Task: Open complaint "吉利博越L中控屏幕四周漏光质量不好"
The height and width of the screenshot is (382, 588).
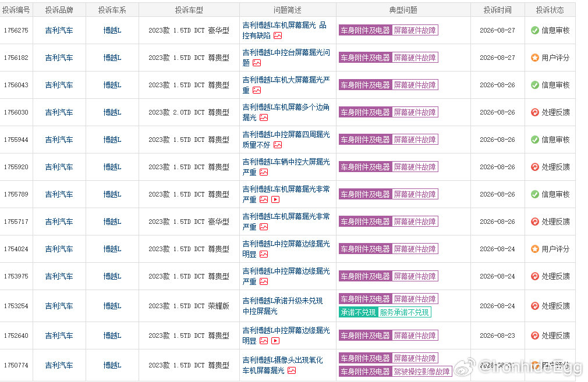Action: click(x=286, y=140)
